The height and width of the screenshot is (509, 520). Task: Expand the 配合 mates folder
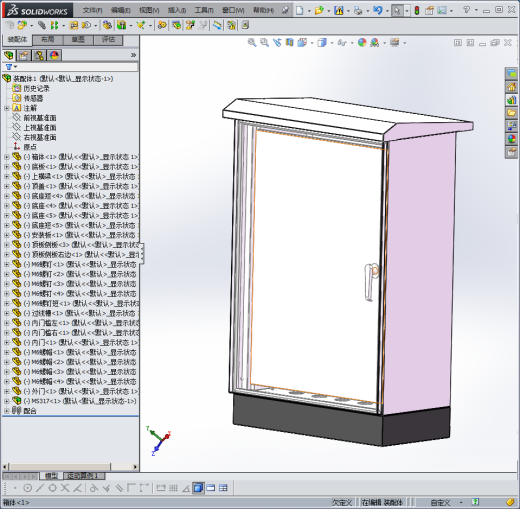(x=6, y=411)
